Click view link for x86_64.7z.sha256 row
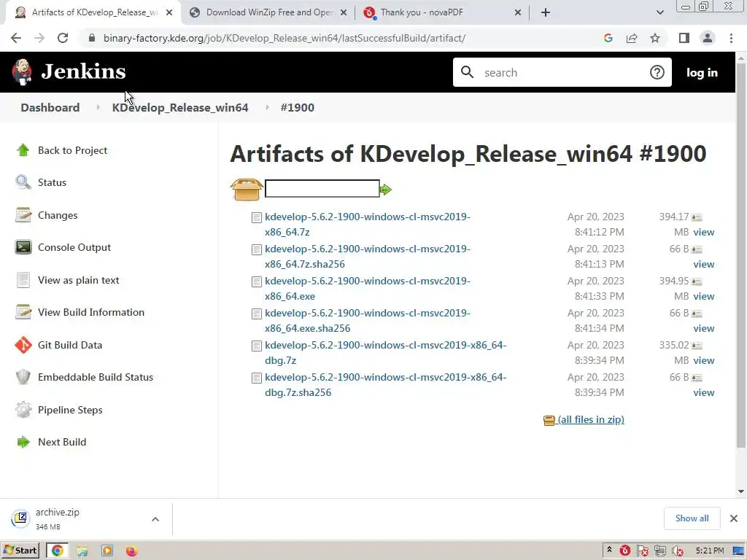The height and width of the screenshot is (560, 747). pyautogui.click(x=704, y=264)
